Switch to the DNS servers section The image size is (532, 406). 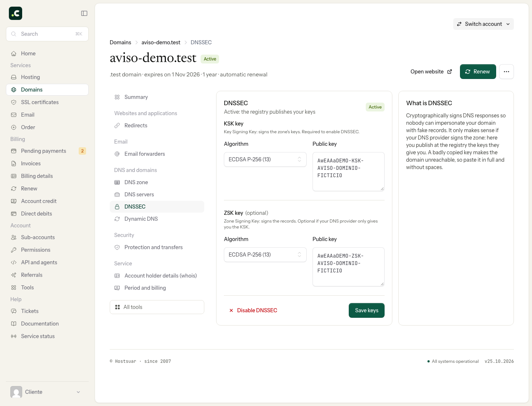coord(157,195)
